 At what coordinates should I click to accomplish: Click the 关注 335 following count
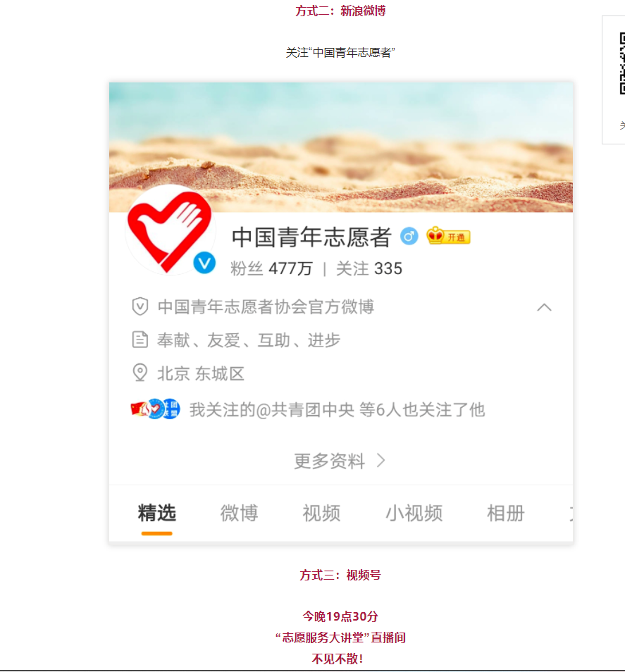tap(369, 268)
